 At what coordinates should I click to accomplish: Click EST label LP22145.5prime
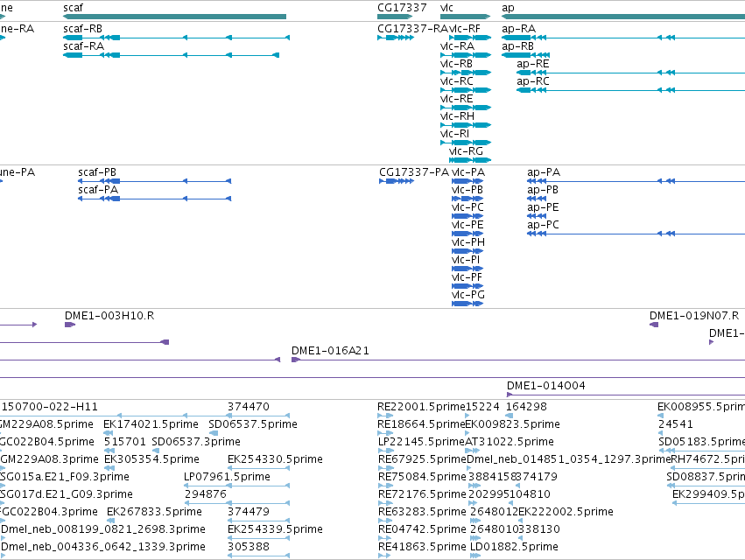[x=421, y=442]
